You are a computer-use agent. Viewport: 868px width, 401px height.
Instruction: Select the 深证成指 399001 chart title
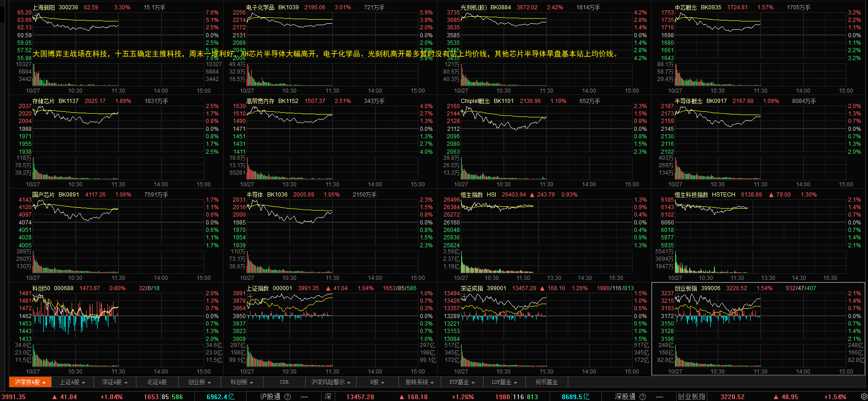coord(484,288)
